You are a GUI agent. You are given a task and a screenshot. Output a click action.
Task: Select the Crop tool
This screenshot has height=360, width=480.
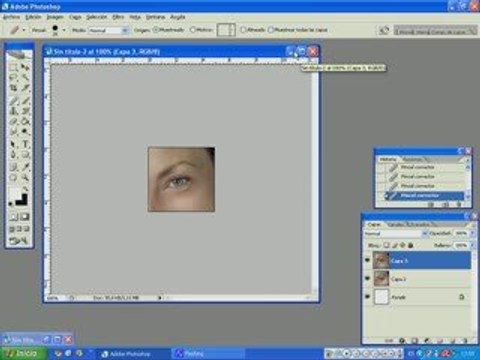[x=13, y=88]
